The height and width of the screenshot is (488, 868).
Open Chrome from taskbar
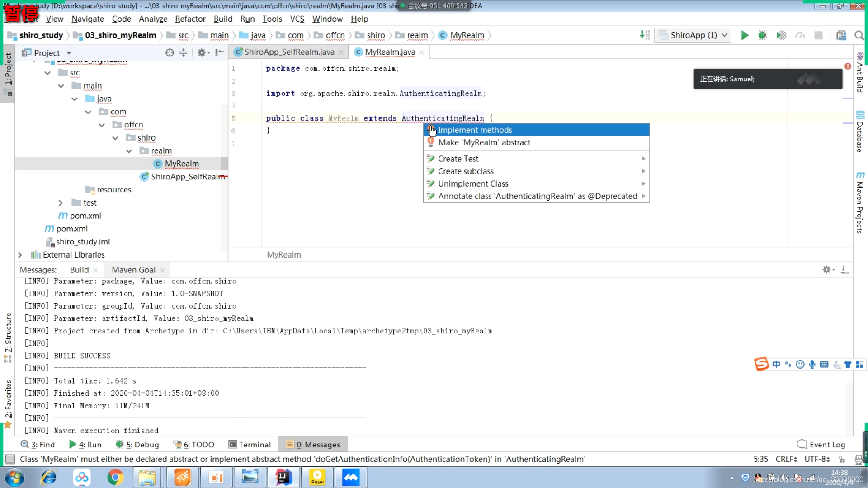115,477
